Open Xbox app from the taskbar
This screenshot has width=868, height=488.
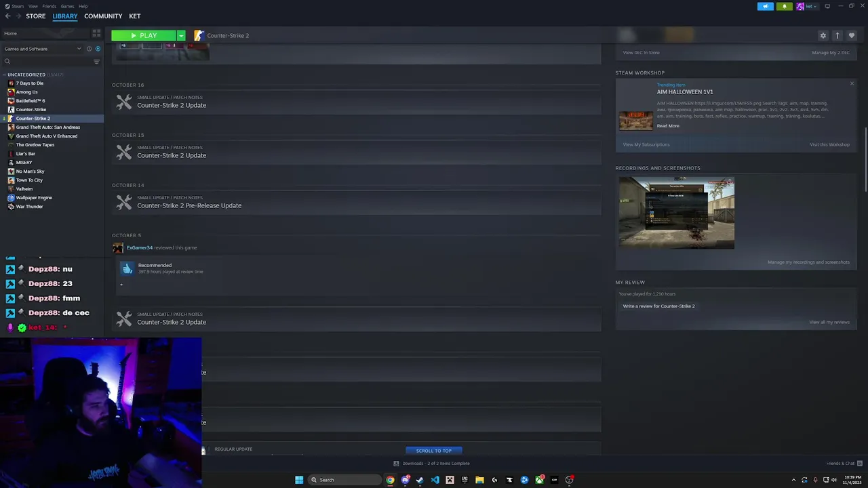pos(539,480)
